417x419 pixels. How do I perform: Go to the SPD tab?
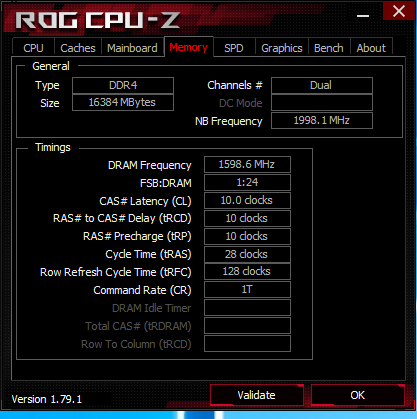coord(234,48)
